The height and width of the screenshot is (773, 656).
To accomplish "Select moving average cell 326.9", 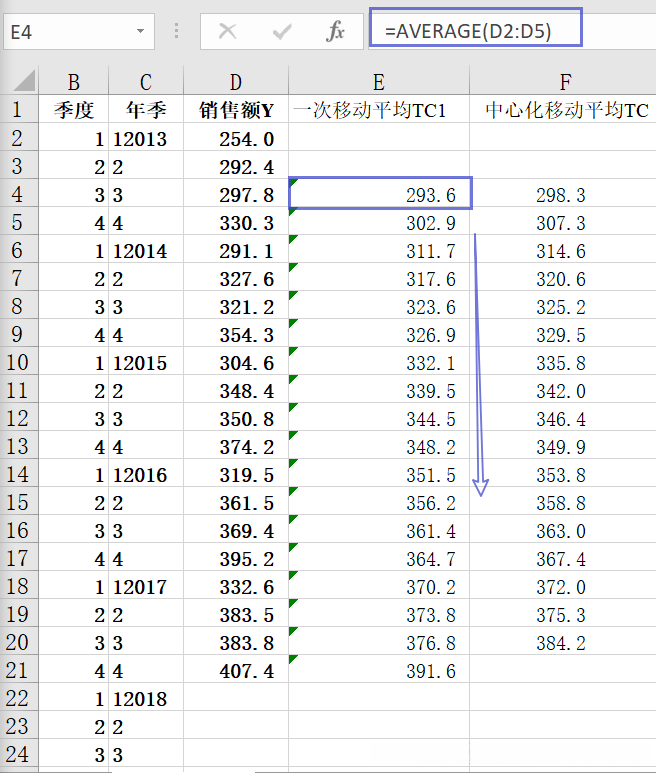I will (379, 334).
